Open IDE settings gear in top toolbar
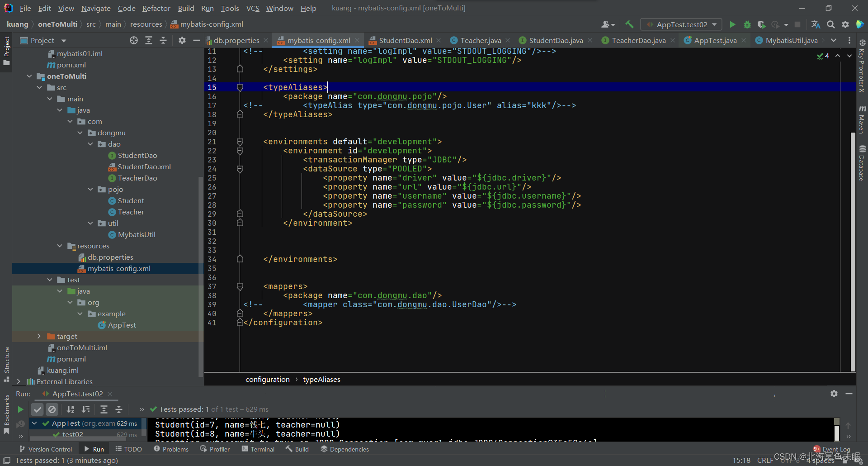Image resolution: width=868 pixels, height=466 pixels. pyautogui.click(x=845, y=24)
